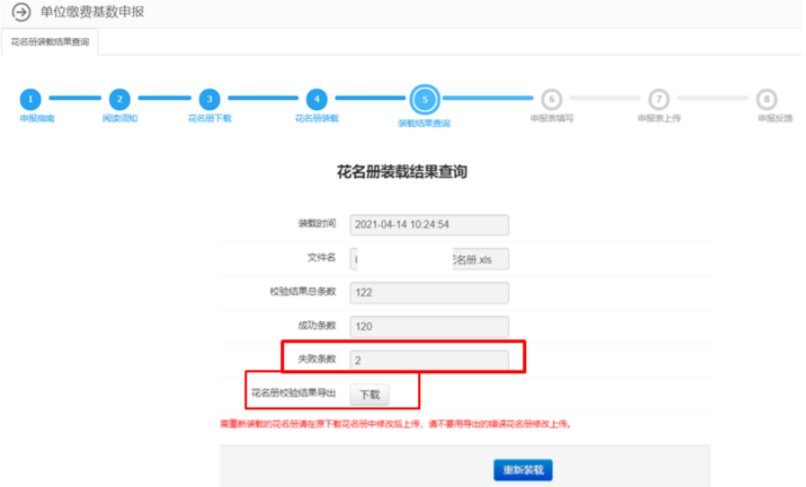
Task: Click the 花名册下载 step label
Action: point(210,118)
